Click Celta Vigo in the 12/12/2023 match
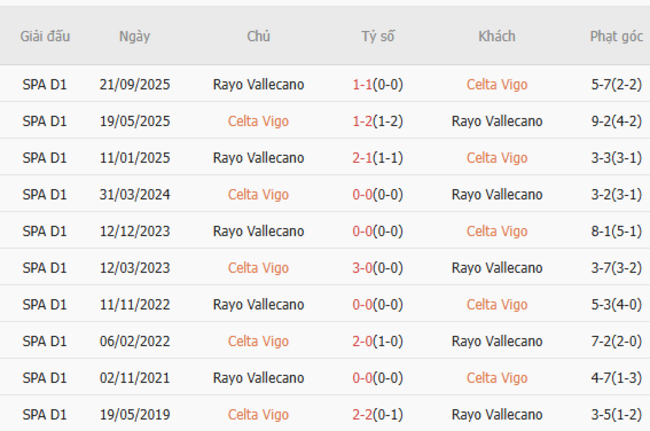Image resolution: width=650 pixels, height=431 pixels. (x=497, y=231)
